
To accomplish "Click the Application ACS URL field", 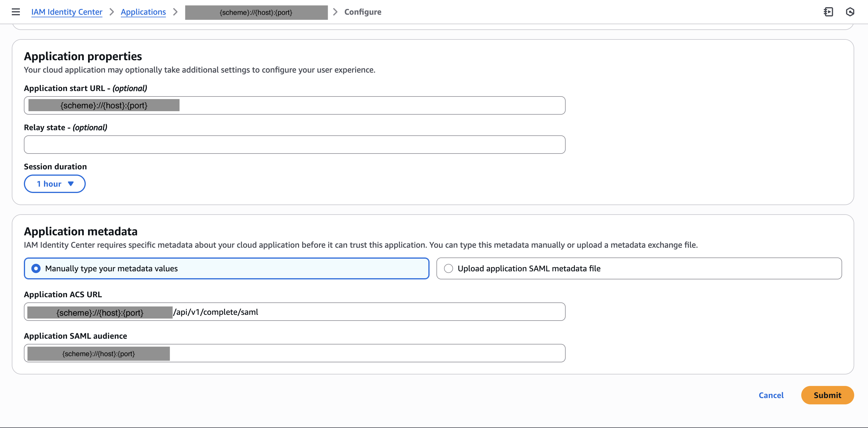I will pos(295,312).
